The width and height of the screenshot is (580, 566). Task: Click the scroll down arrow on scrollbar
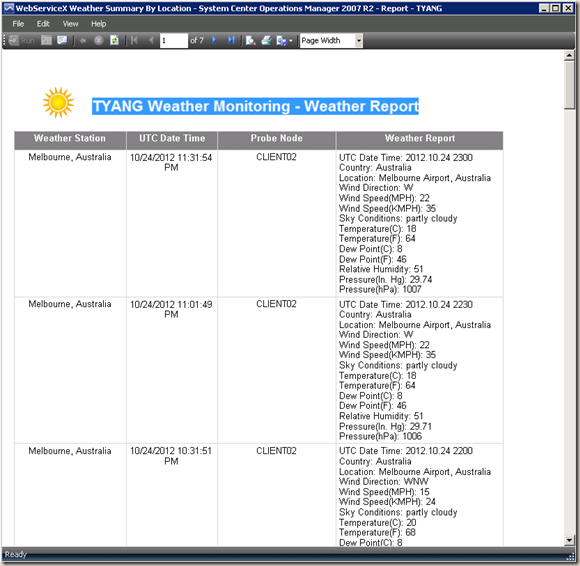(569, 540)
